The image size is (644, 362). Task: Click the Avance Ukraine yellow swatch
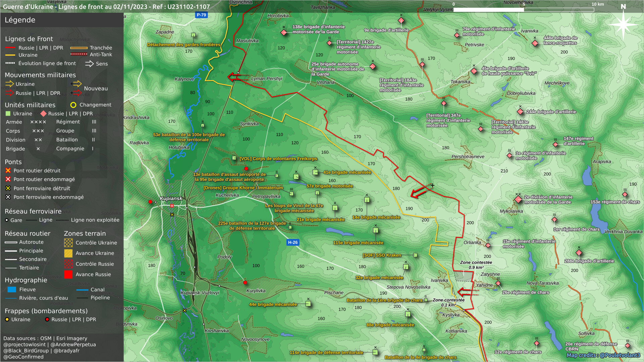[68, 253]
